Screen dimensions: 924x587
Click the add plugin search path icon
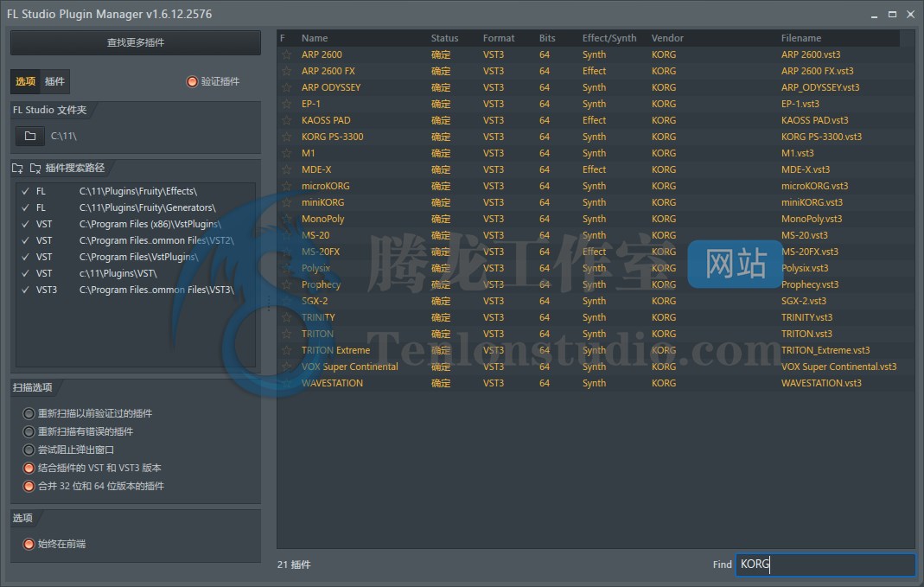tap(18, 168)
